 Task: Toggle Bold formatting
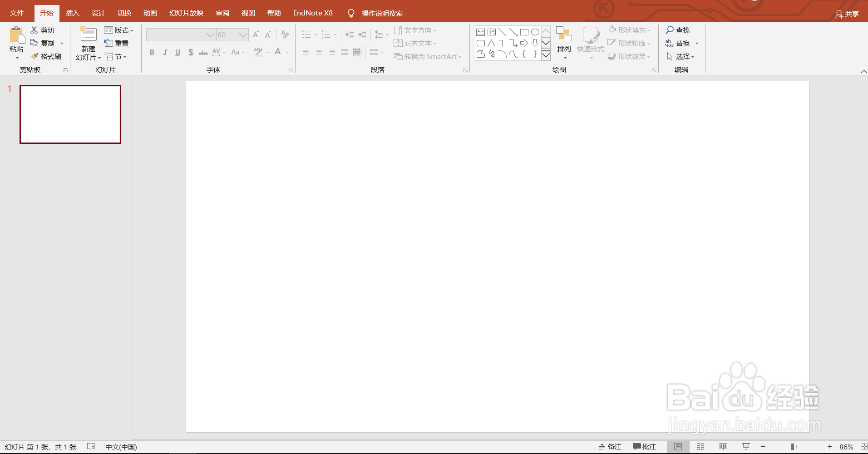coord(152,53)
